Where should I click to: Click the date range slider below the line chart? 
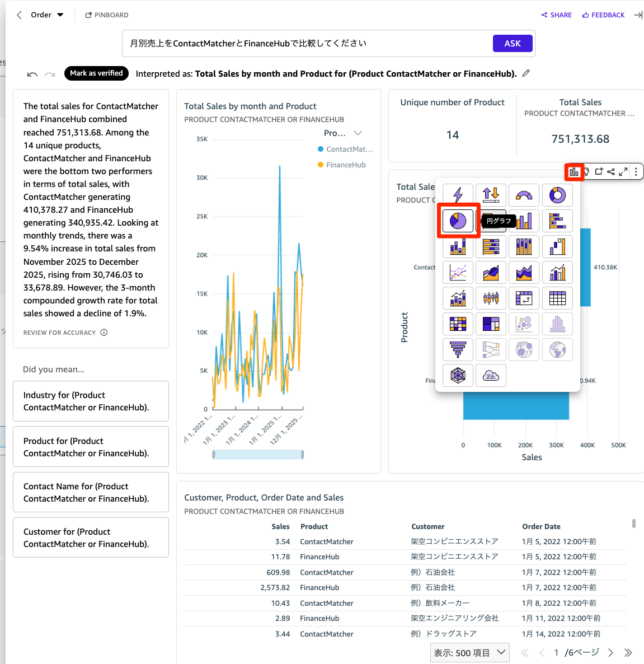pyautogui.click(x=257, y=454)
